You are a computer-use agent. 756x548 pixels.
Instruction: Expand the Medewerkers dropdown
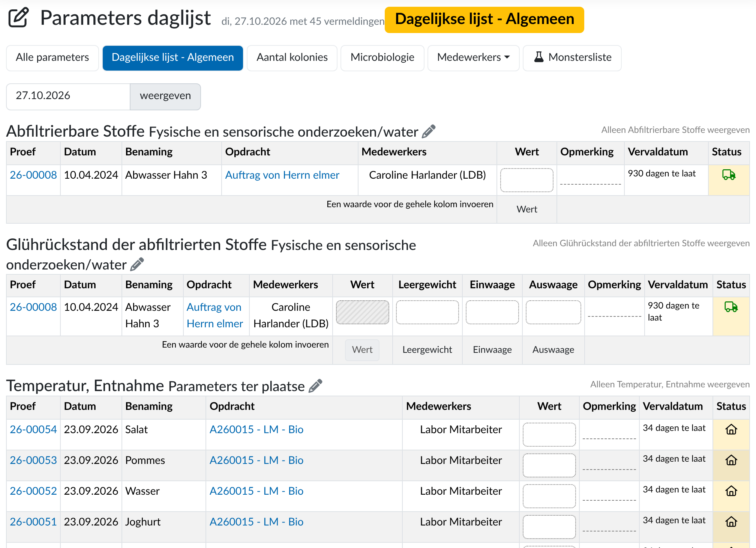pos(473,58)
